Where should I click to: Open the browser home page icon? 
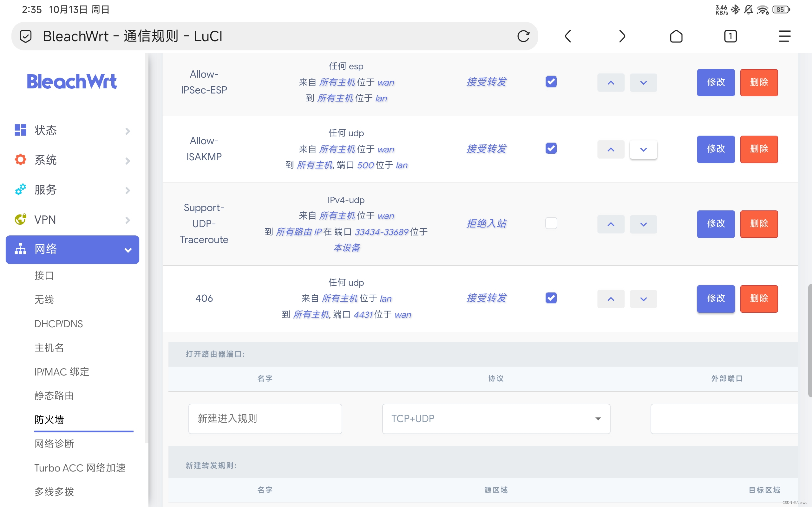[x=676, y=36]
